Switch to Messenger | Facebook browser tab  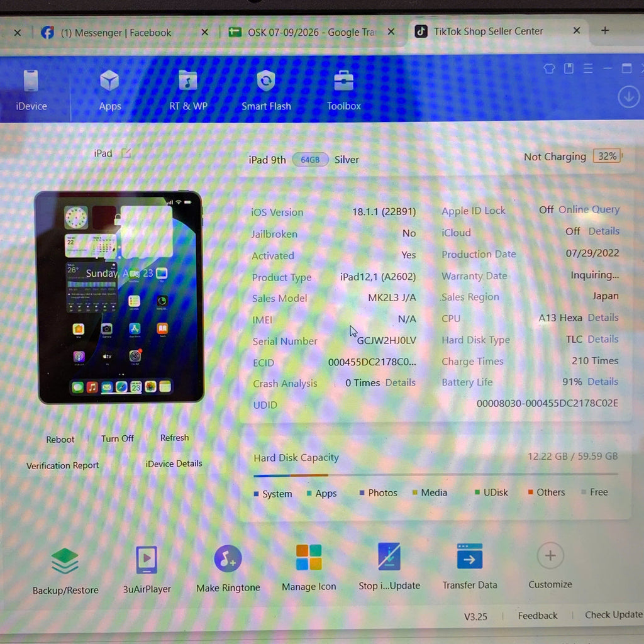pyautogui.click(x=116, y=33)
